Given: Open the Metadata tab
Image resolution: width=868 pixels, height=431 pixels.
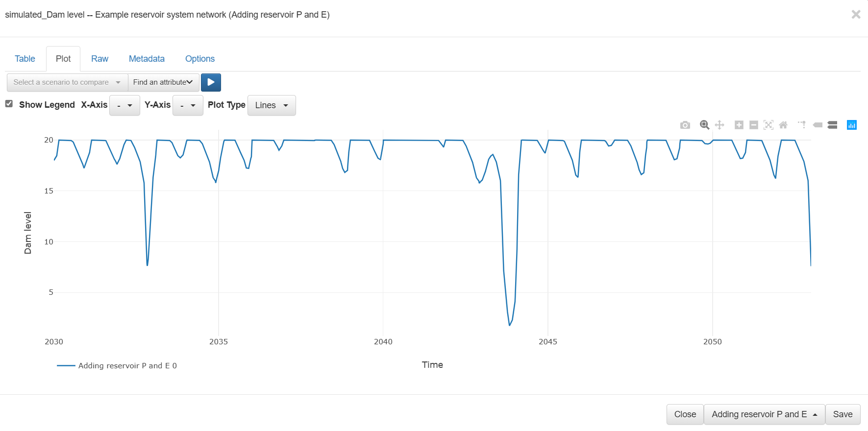Looking at the screenshot, I should 147,59.
